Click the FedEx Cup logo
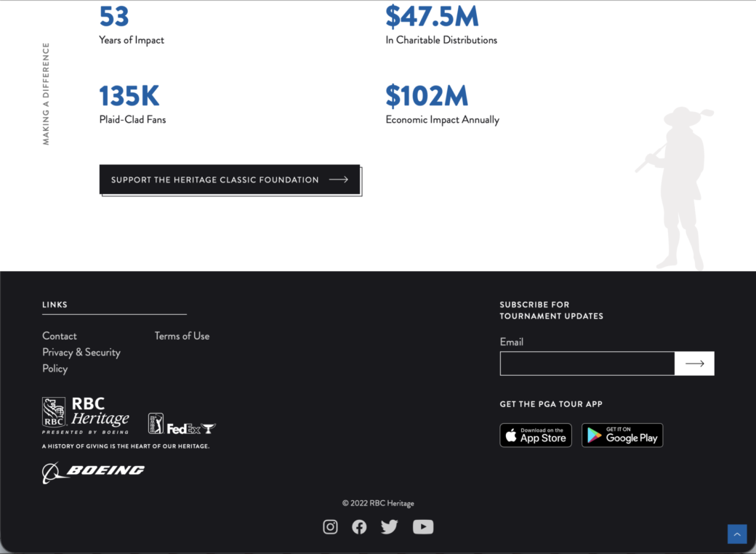The height and width of the screenshot is (554, 756). click(x=191, y=428)
